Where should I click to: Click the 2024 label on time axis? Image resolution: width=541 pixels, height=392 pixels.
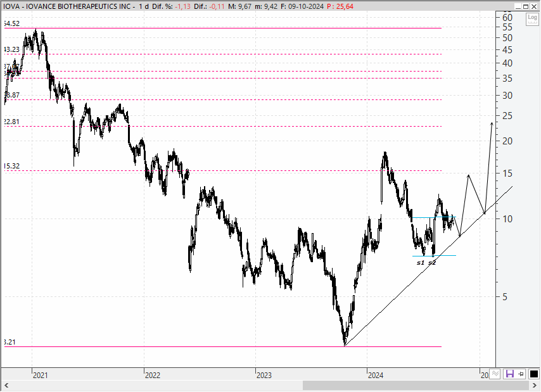pyautogui.click(x=376, y=375)
